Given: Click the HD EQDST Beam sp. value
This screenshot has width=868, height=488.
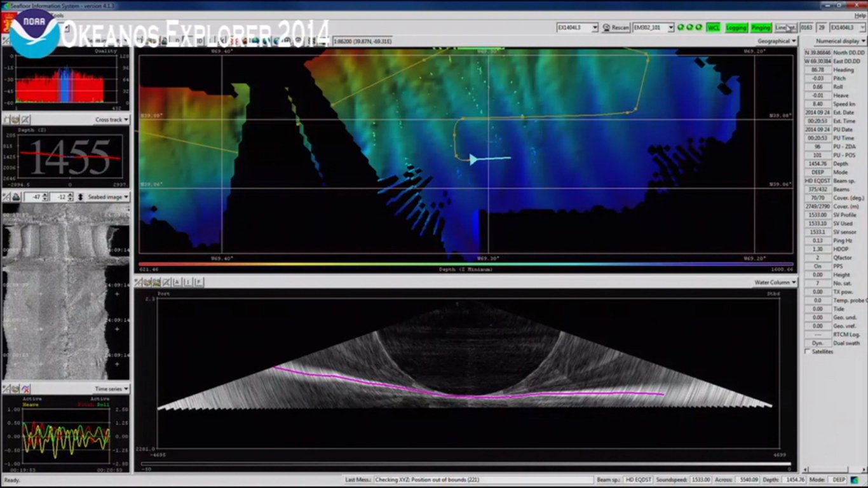Looking at the screenshot, I should click(818, 181).
